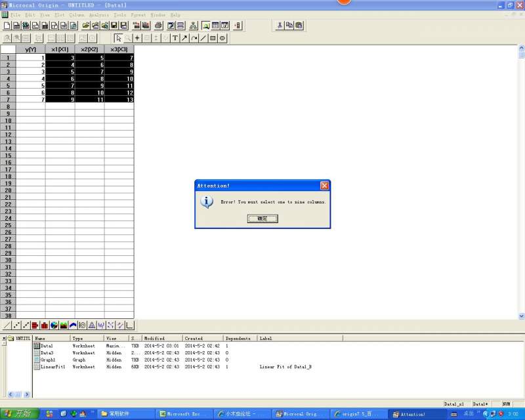The image size is (525, 420).
Task: Open the Column menu
Action: (x=77, y=15)
